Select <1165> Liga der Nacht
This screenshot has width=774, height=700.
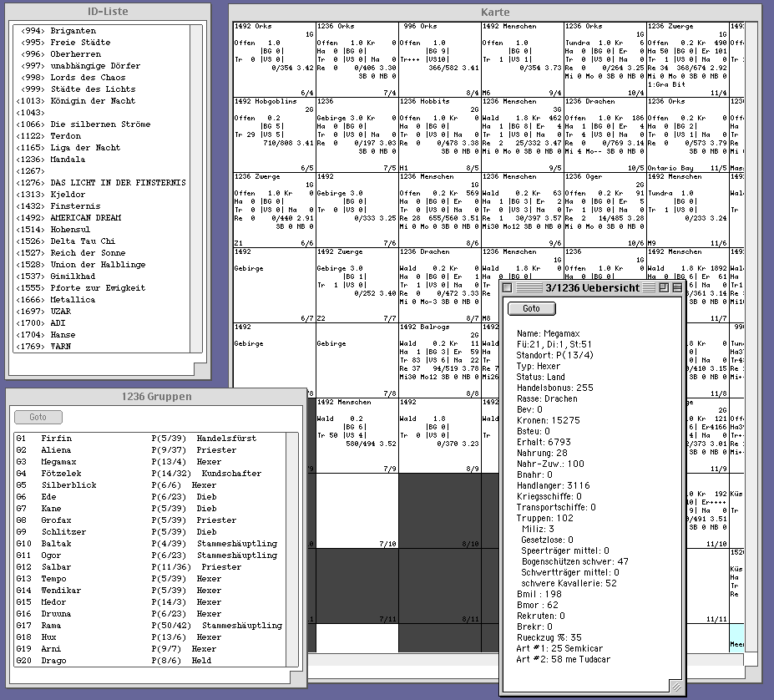click(x=101, y=148)
